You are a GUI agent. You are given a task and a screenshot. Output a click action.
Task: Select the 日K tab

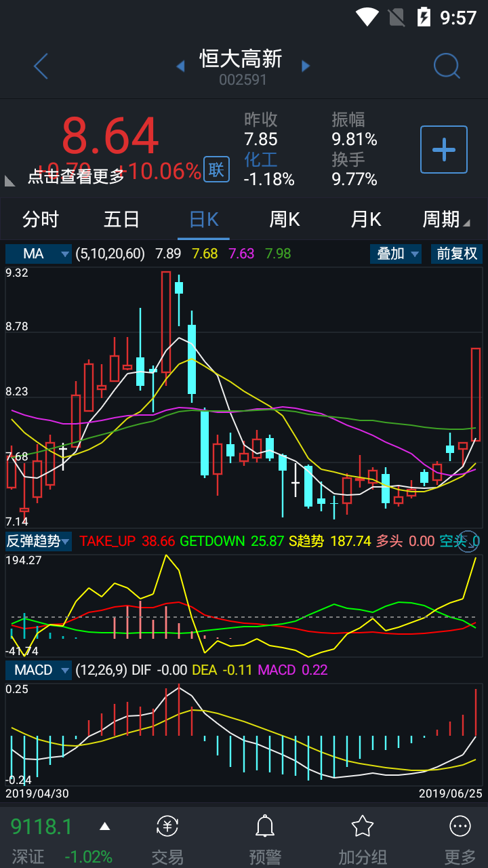coord(203,219)
